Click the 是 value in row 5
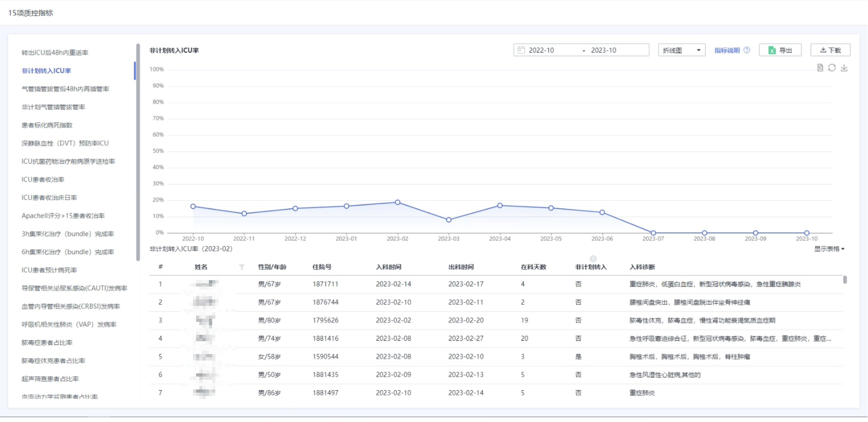 [578, 356]
